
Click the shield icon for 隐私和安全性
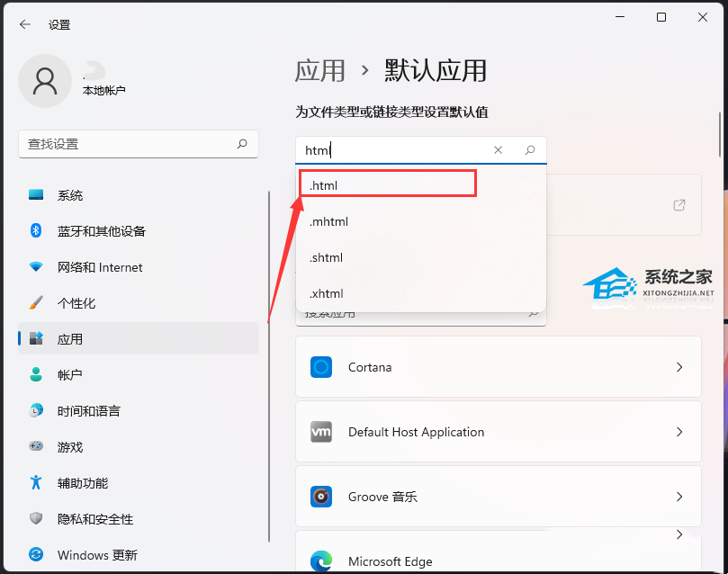(36, 518)
